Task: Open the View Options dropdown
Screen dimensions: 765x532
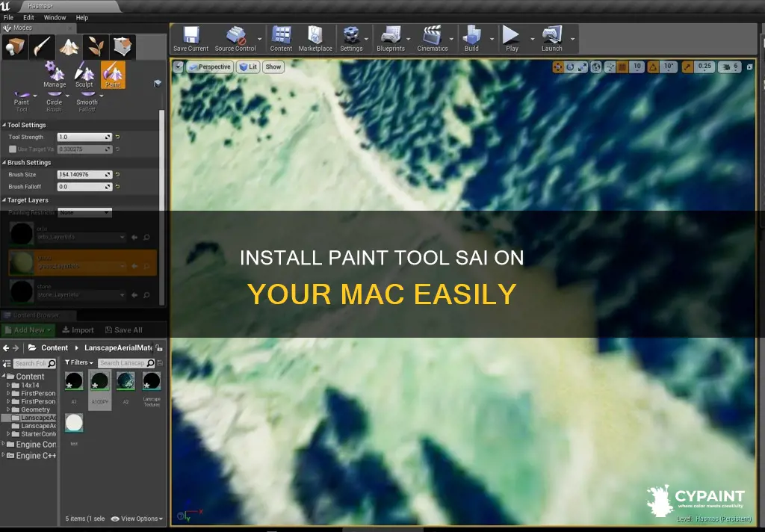Action: 137,519
